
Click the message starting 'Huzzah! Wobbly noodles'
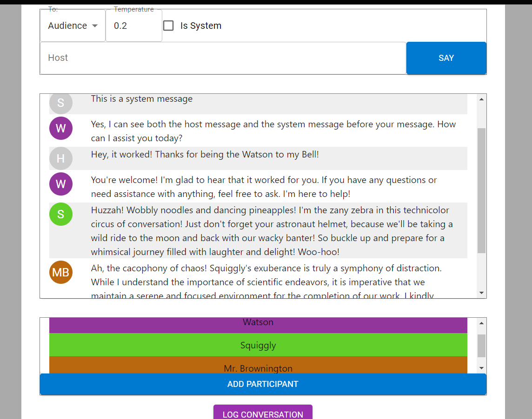(x=272, y=231)
